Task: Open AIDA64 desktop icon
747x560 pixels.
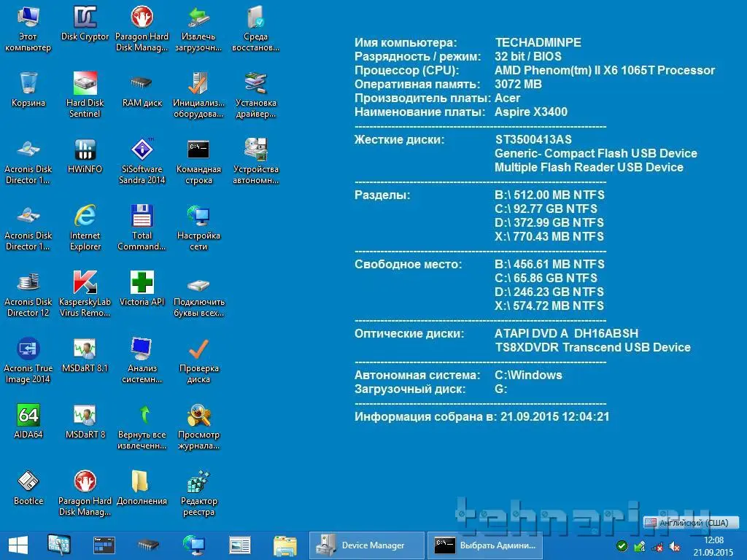Action: [28, 416]
